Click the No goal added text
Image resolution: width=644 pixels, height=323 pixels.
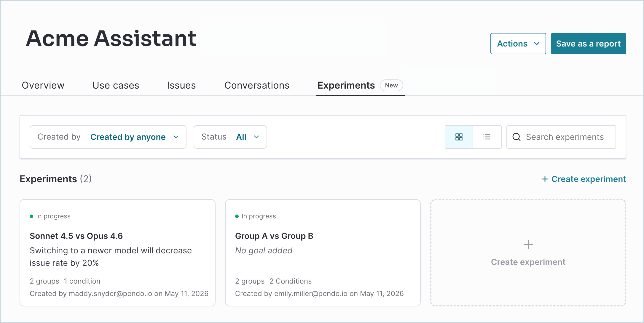(x=264, y=251)
